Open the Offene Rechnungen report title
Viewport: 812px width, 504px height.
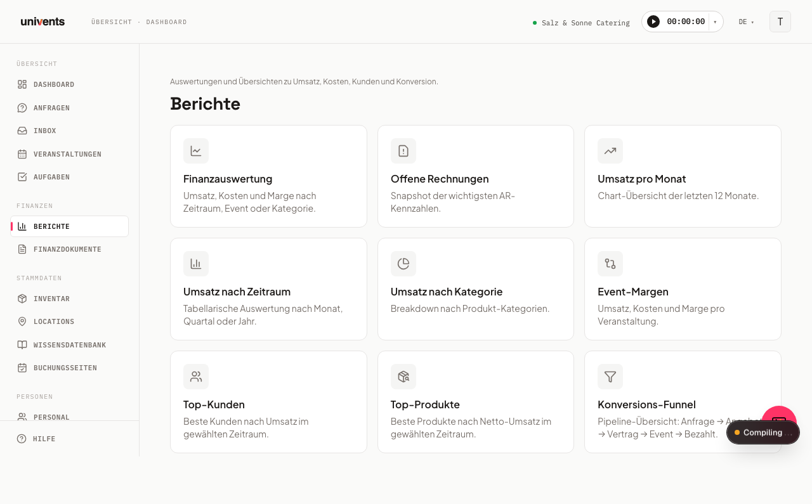[440, 179]
